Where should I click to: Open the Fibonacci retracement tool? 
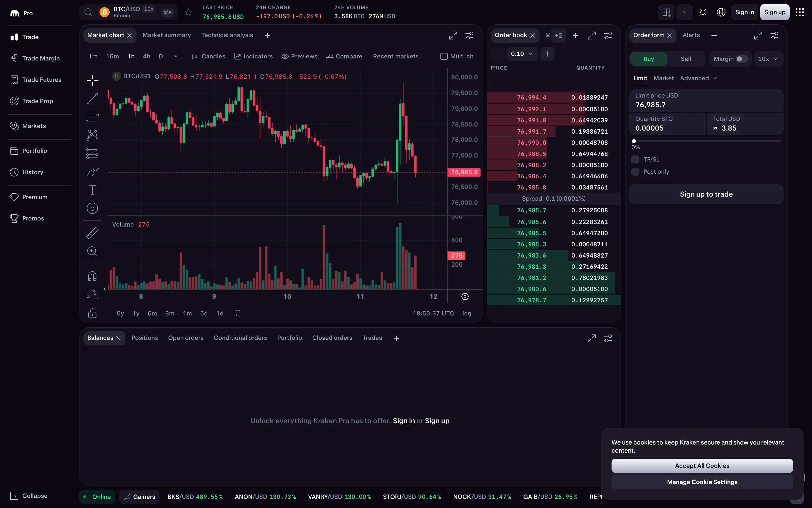coord(92,117)
